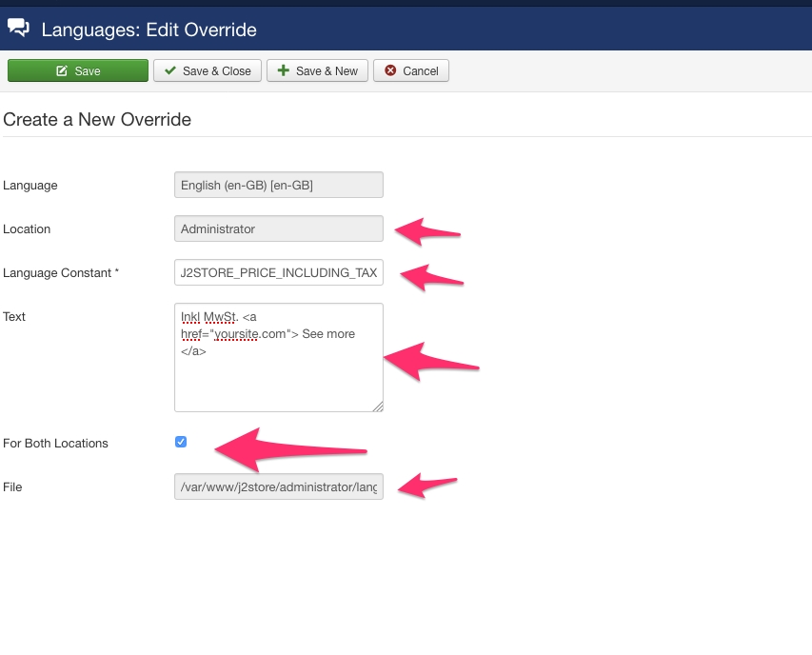This screenshot has width=812, height=655.
Task: Cancel editing the override
Action: coord(411,70)
